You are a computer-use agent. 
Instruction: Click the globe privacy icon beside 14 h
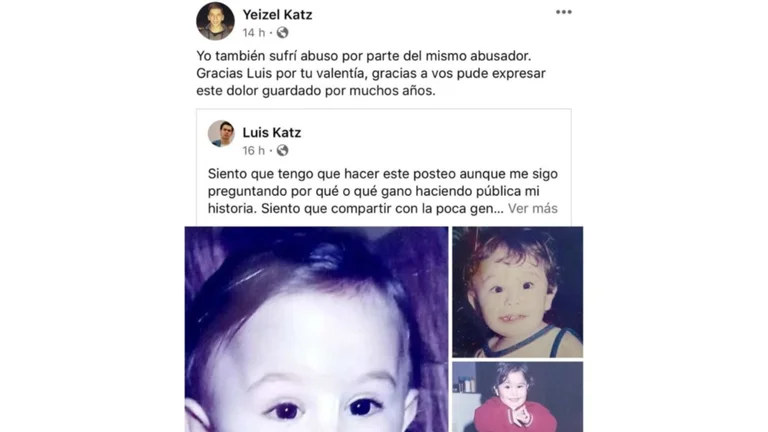tap(283, 33)
